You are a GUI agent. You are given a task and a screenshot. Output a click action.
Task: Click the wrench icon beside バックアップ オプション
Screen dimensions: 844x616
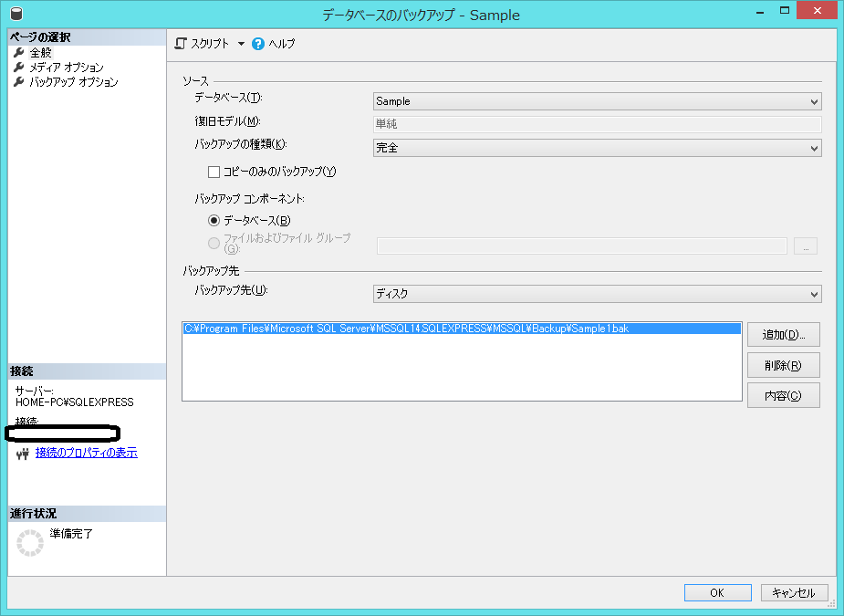click(x=19, y=81)
